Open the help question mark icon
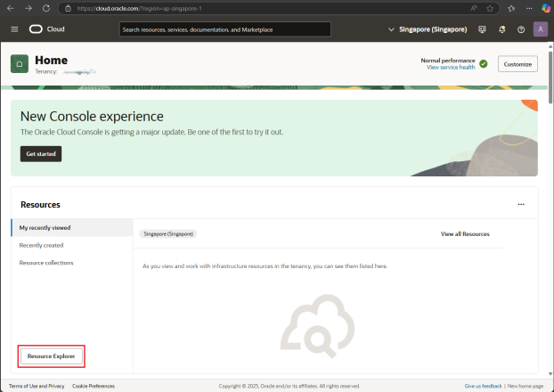Image resolution: width=554 pixels, height=392 pixels. pos(521,29)
